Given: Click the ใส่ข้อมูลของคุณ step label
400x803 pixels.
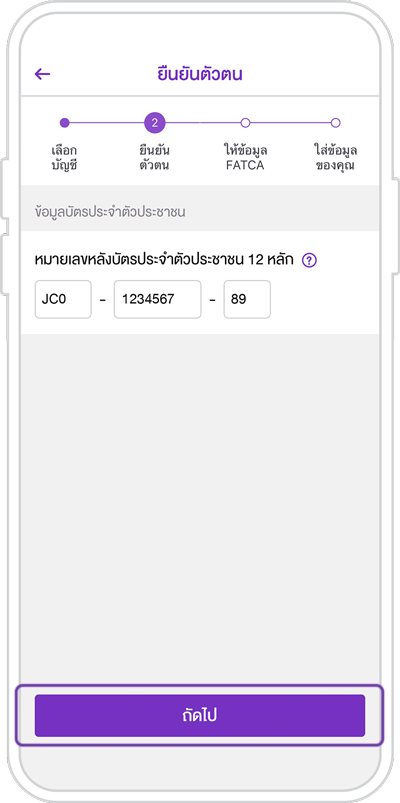Looking at the screenshot, I should tap(335, 158).
